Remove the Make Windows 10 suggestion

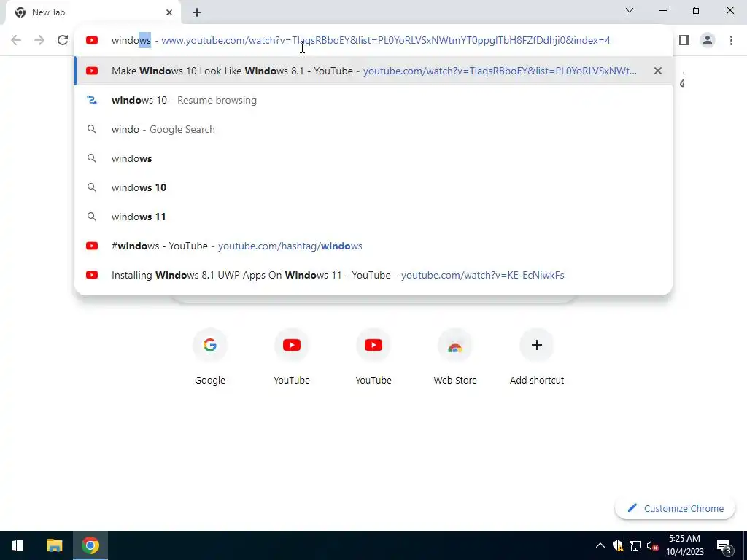coord(657,71)
